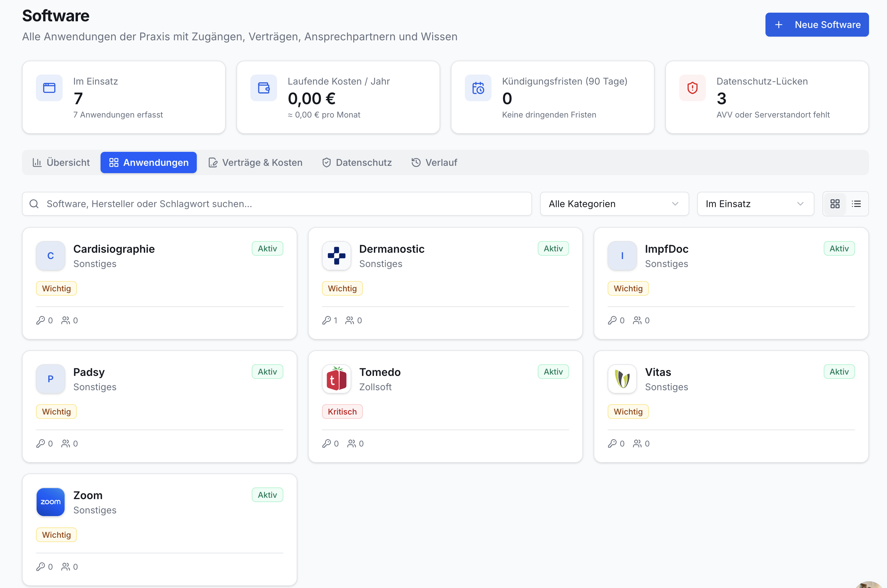Click the users icon on ImpfDoc card

[637, 320]
